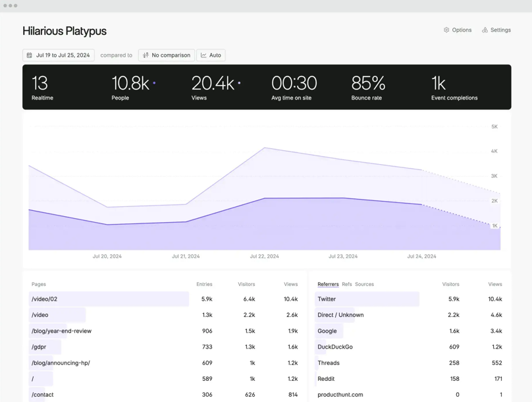Image resolution: width=532 pixels, height=402 pixels.
Task: Click the comparison sliders icon beside No comparison
Action: [x=146, y=55]
